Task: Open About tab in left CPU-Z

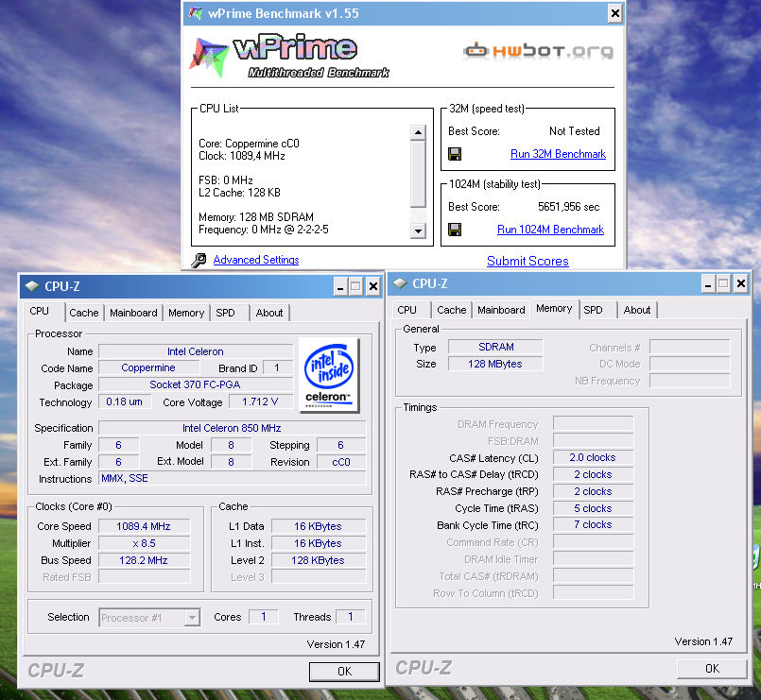Action: 269,313
